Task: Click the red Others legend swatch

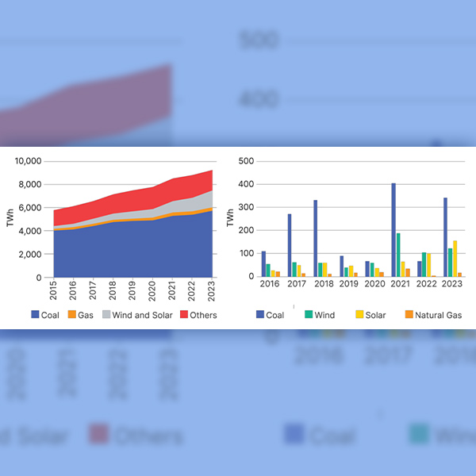Action: point(184,315)
